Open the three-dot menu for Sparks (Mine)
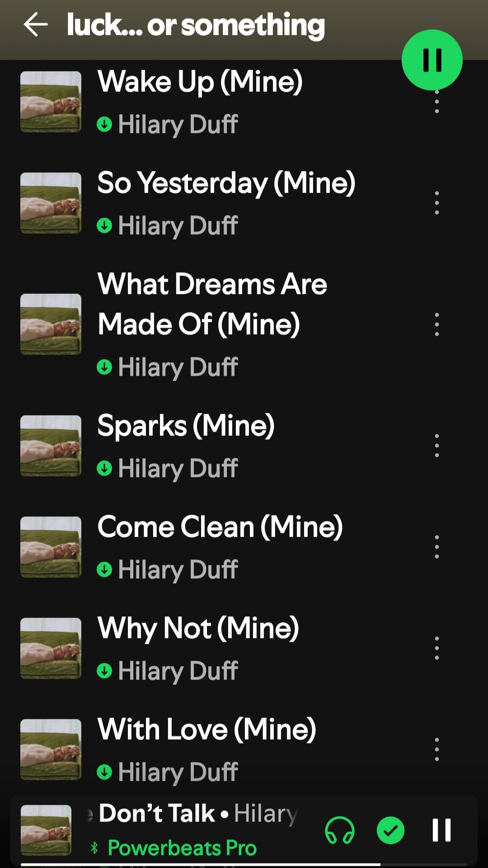This screenshot has width=488, height=868. tap(436, 446)
